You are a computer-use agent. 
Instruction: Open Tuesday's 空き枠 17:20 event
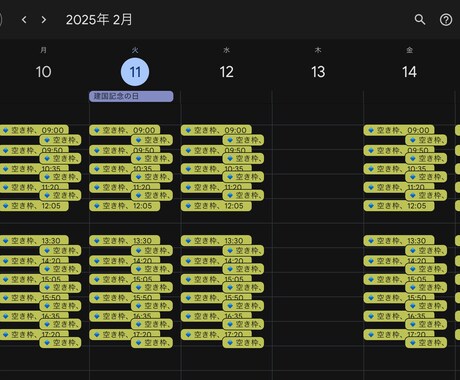tap(124, 334)
